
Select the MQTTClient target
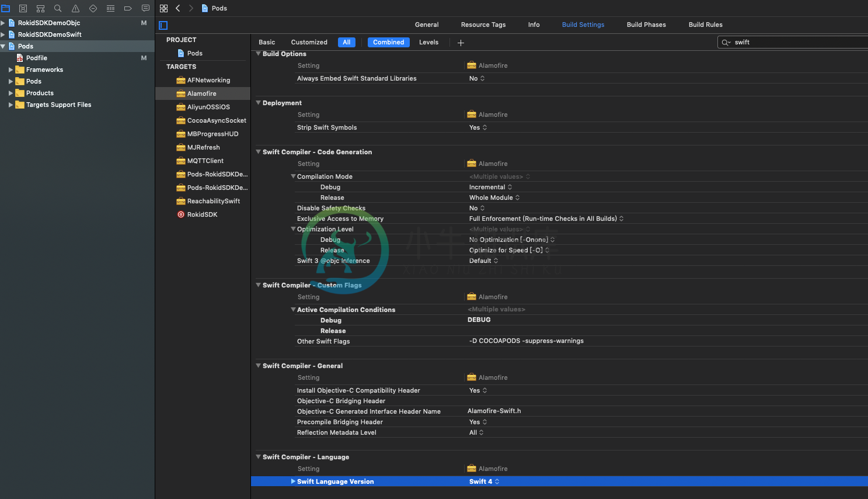tap(200, 161)
